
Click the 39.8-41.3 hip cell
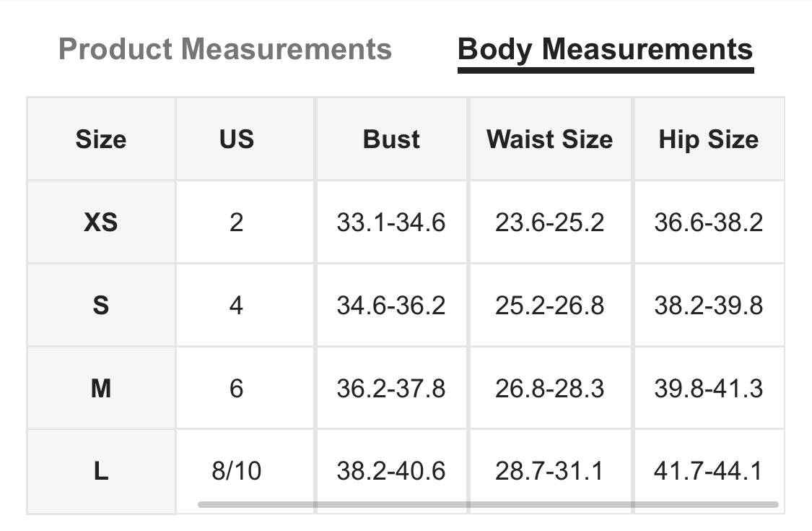(x=709, y=388)
